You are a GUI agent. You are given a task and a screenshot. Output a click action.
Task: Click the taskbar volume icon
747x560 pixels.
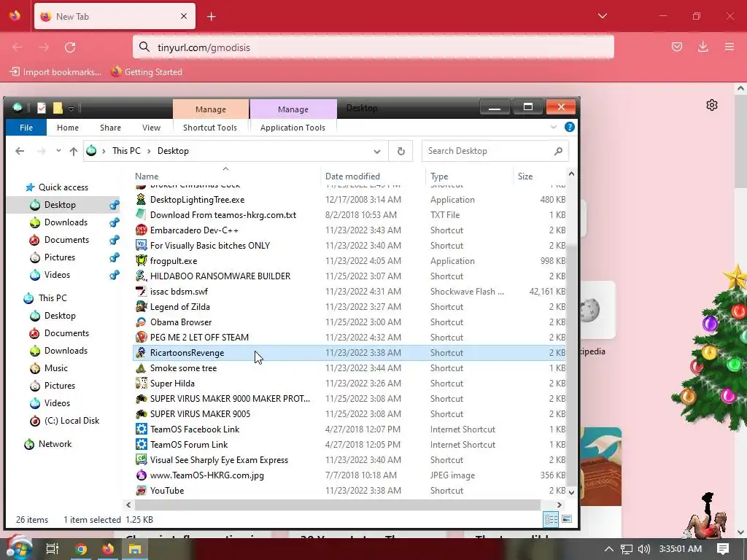coord(643,549)
